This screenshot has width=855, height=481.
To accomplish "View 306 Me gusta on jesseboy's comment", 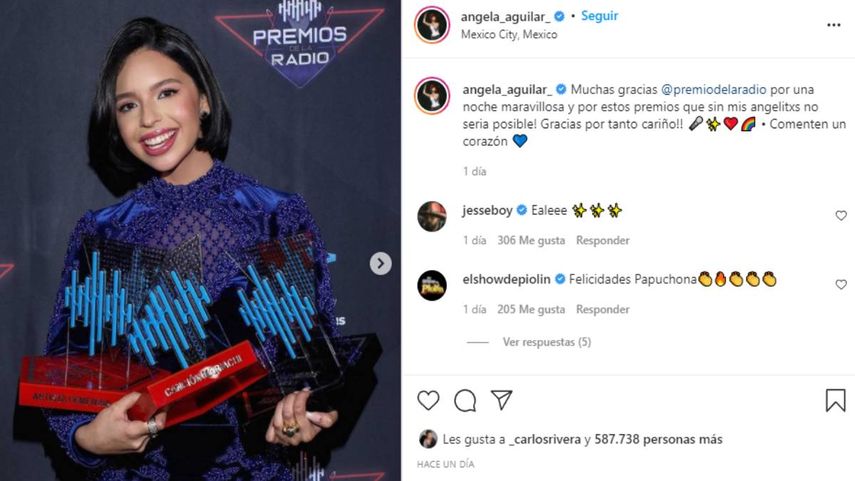I will (x=531, y=240).
